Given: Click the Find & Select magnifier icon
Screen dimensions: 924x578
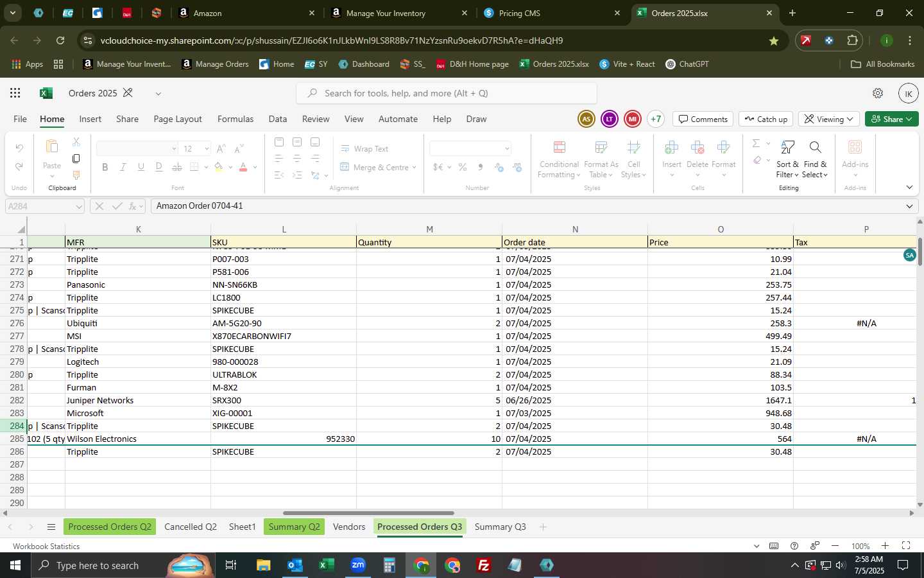Looking at the screenshot, I should [x=815, y=148].
